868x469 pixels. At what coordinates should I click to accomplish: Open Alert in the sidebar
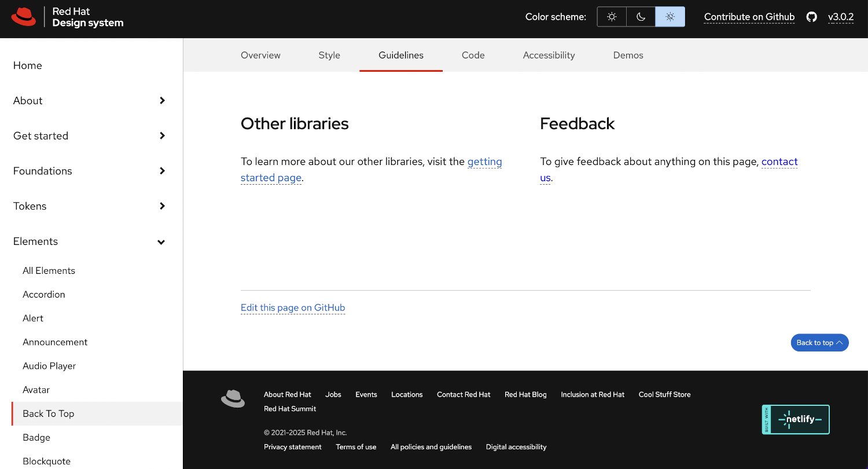(33, 318)
